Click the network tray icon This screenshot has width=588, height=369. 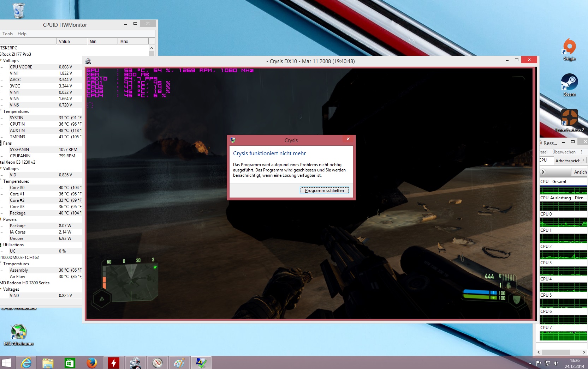(x=547, y=363)
